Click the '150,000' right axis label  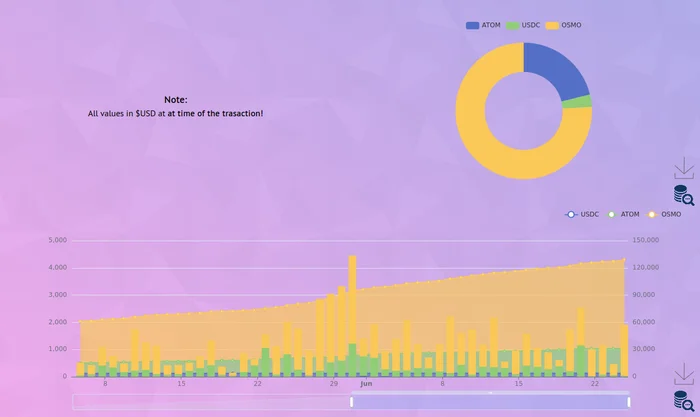(x=646, y=240)
